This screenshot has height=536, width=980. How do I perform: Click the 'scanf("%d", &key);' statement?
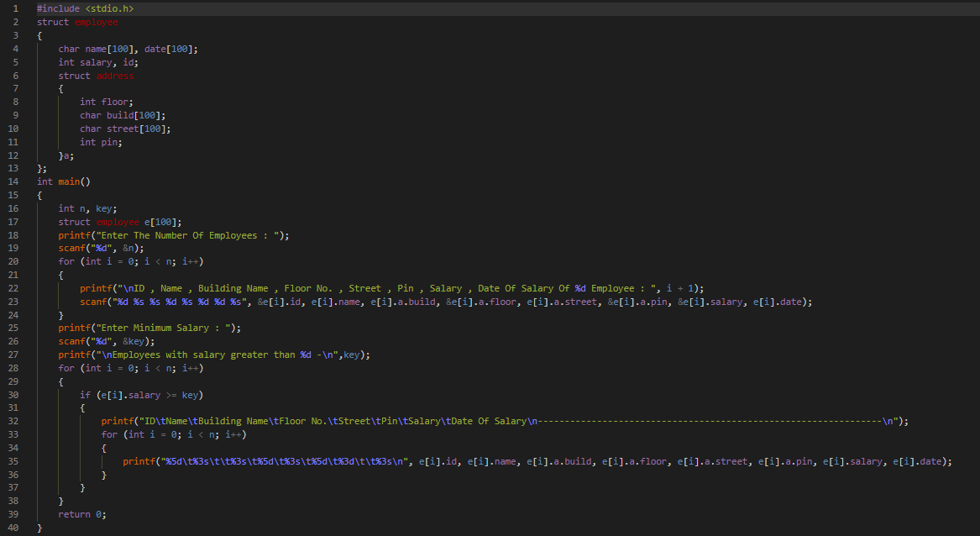107,341
